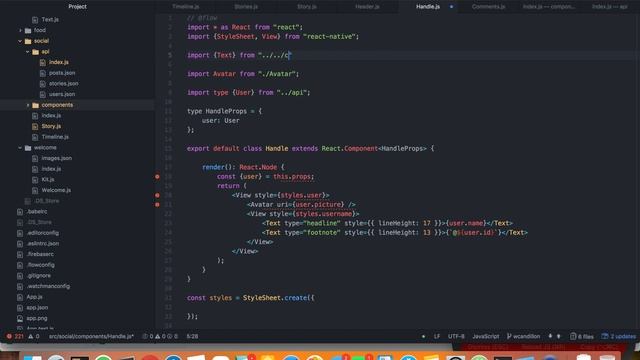Click the HandleProps type name on line 11
Image resolution: width=640 pixels, height=360 pixels.
[x=226, y=111]
